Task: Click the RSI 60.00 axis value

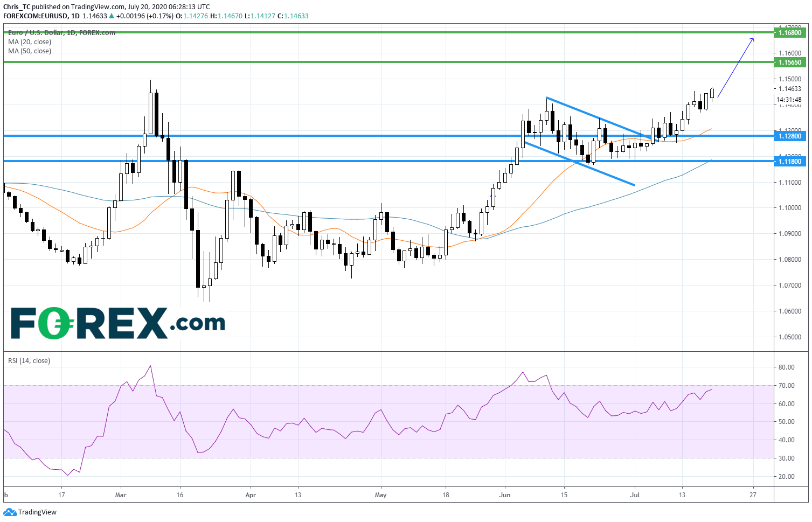Action: click(787, 404)
